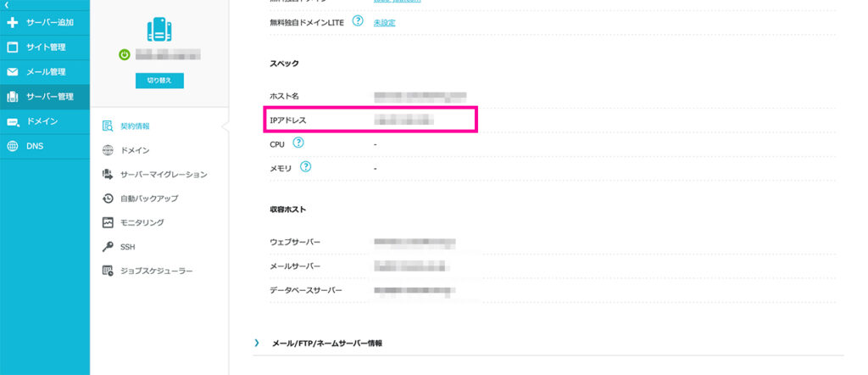Open サイト管理 window icon in sidebar
868x375 pixels.
coord(12,47)
